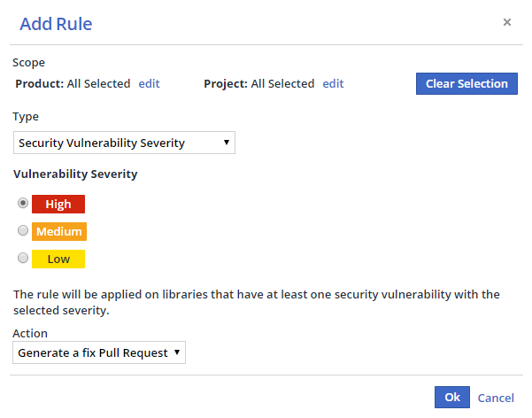This screenshot has height=418, width=532.
Task: Select the Medium severity radio button
Action: (23, 230)
